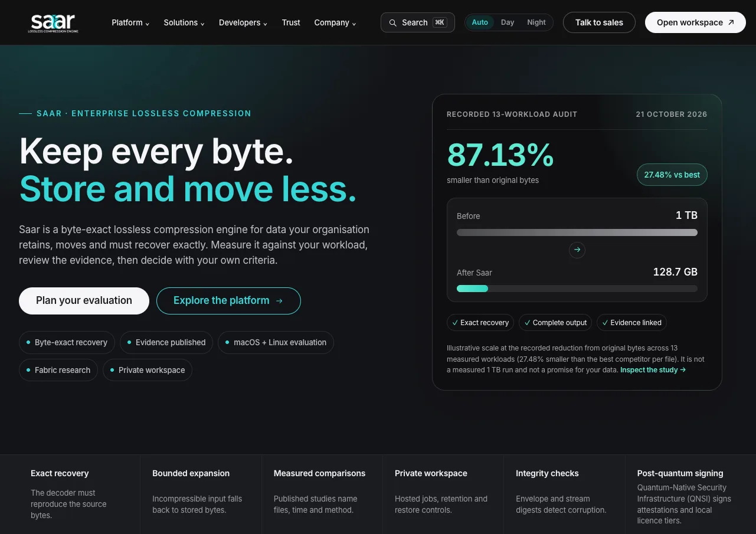
Task: Click the Talk to sales button
Action: 599,22
